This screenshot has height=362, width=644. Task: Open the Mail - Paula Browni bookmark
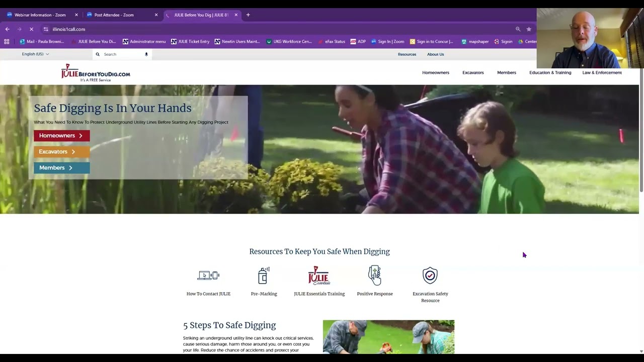(42, 42)
